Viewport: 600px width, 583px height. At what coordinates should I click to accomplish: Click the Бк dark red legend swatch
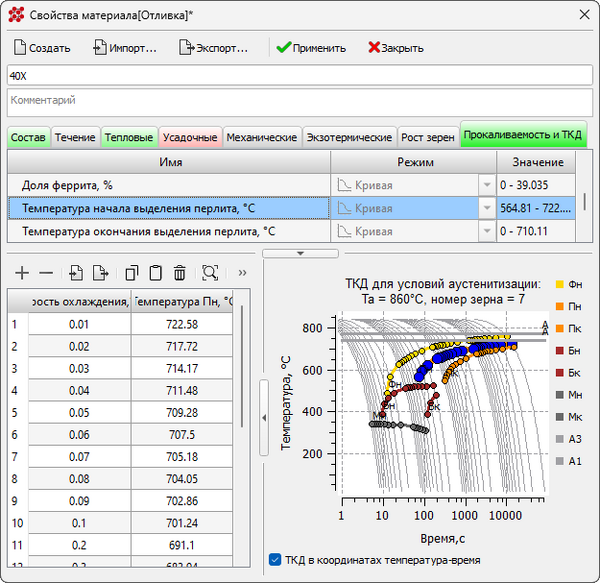(x=559, y=373)
